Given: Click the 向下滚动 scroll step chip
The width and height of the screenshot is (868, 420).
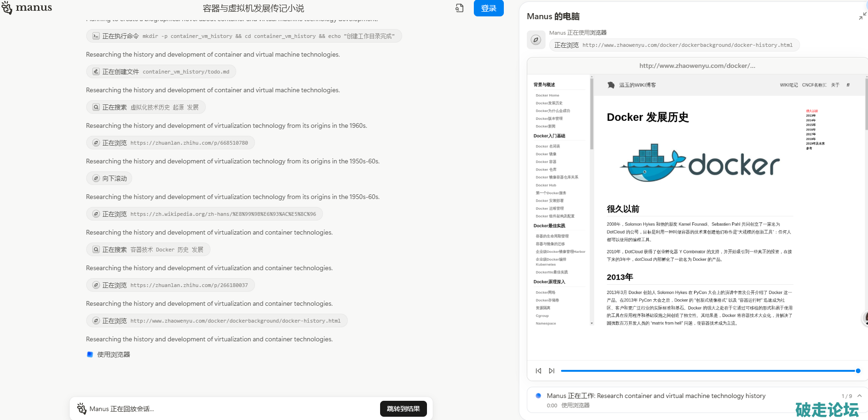Looking at the screenshot, I should pos(109,178).
